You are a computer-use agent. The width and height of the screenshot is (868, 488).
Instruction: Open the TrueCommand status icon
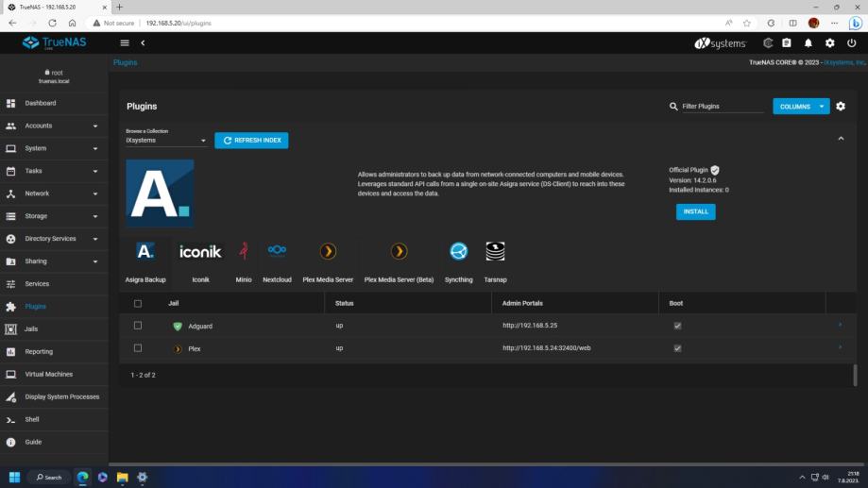768,42
